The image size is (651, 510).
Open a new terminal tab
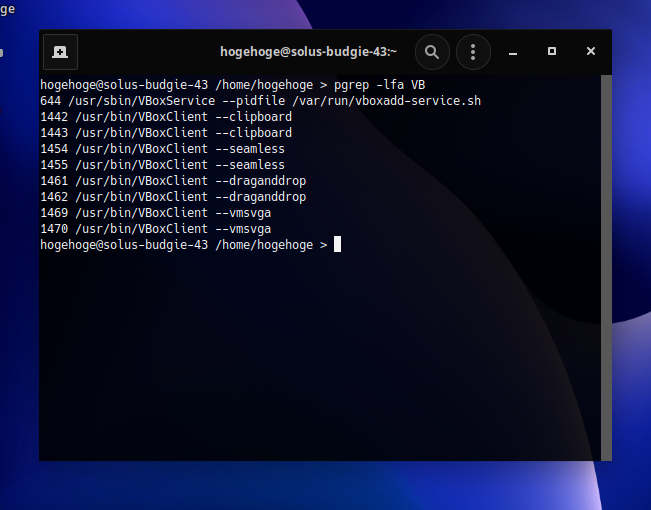point(60,52)
